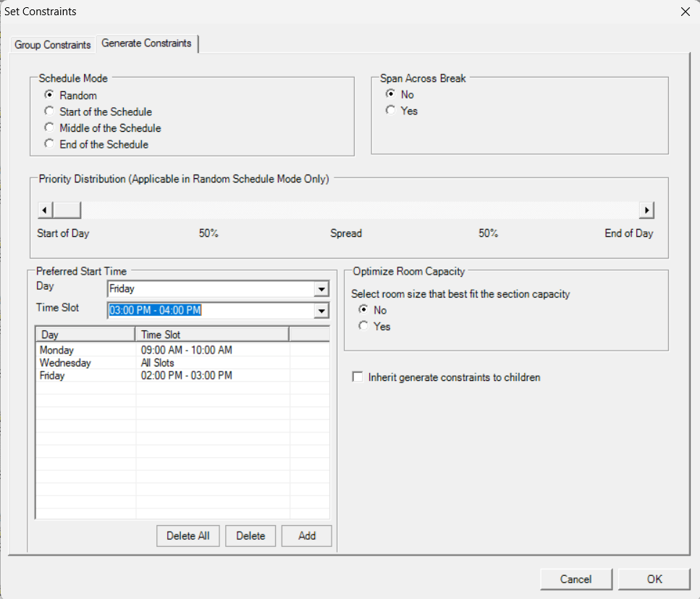Switch to the Group Constraints tab
This screenshot has width=700, height=599.
point(53,45)
